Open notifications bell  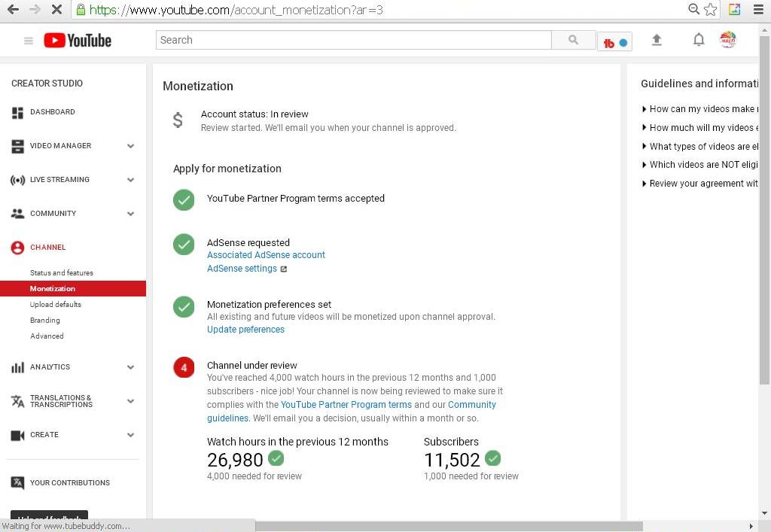click(x=698, y=40)
